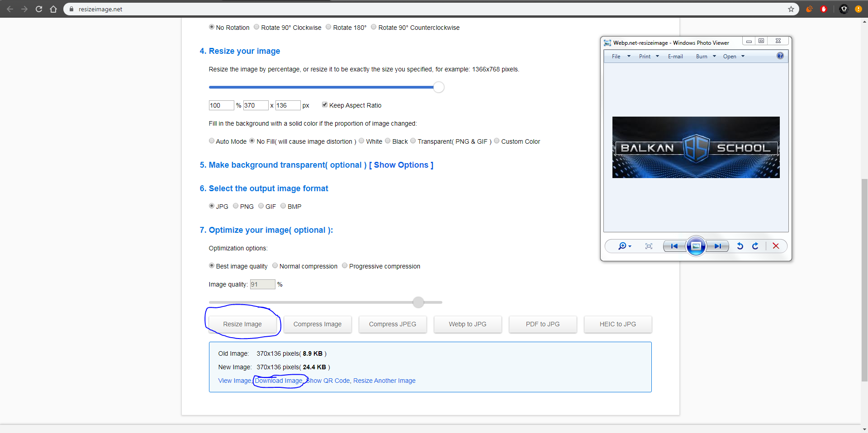
Task: Go to previous image in Photo Viewer
Action: coord(674,246)
